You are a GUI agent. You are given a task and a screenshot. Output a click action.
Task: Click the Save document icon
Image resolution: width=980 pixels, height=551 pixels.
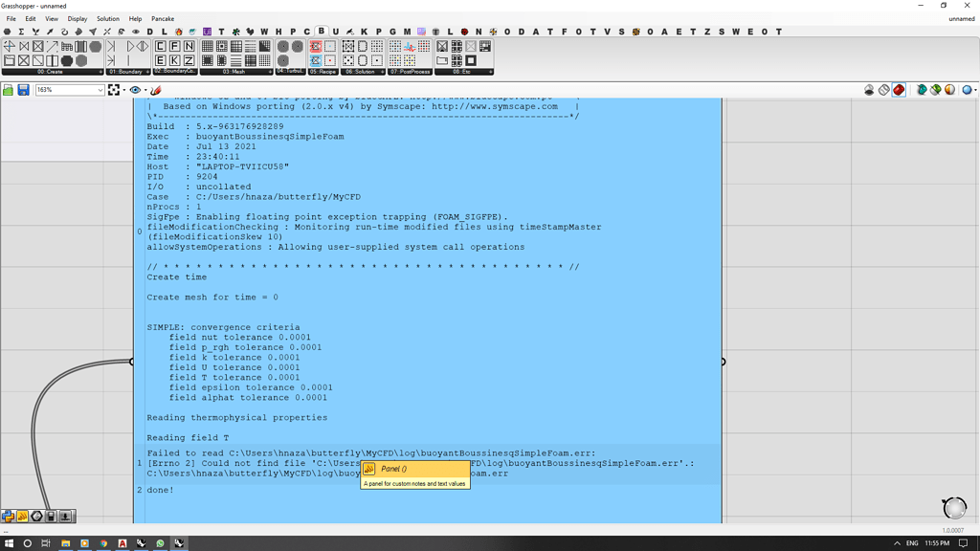pos(23,90)
